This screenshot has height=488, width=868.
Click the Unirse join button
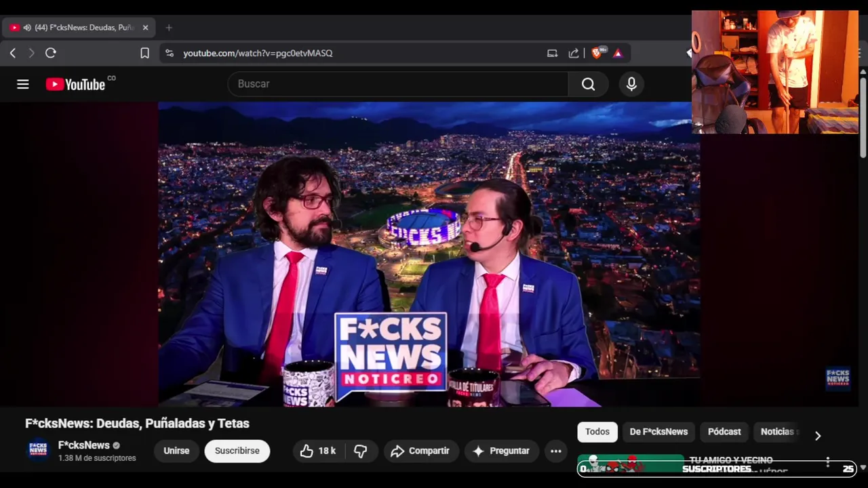point(176,451)
